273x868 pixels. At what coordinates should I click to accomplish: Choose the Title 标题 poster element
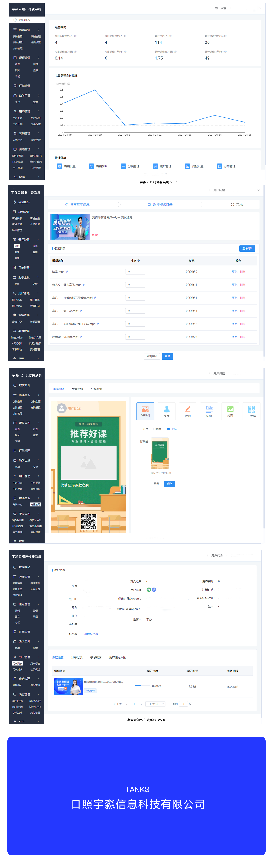tap(209, 411)
